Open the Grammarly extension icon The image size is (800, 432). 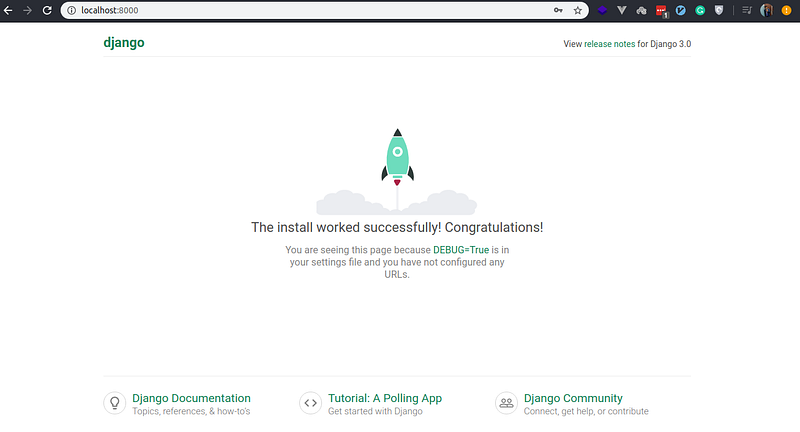[x=700, y=10]
